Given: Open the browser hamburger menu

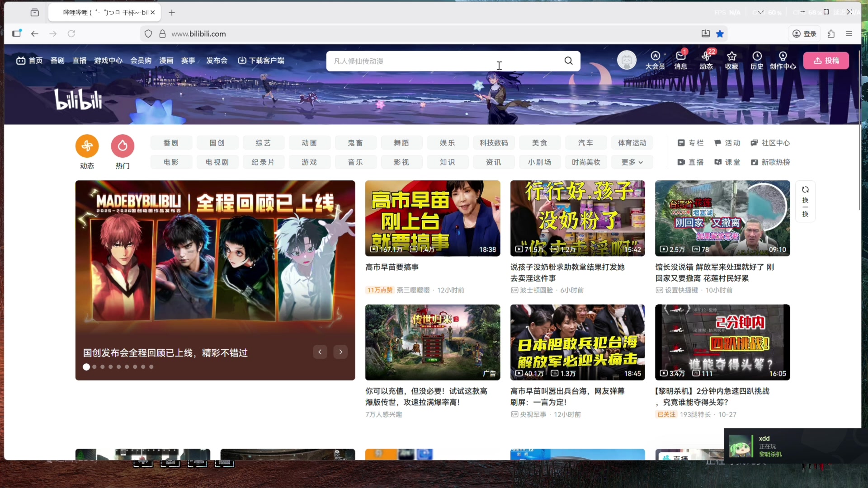Looking at the screenshot, I should (849, 33).
